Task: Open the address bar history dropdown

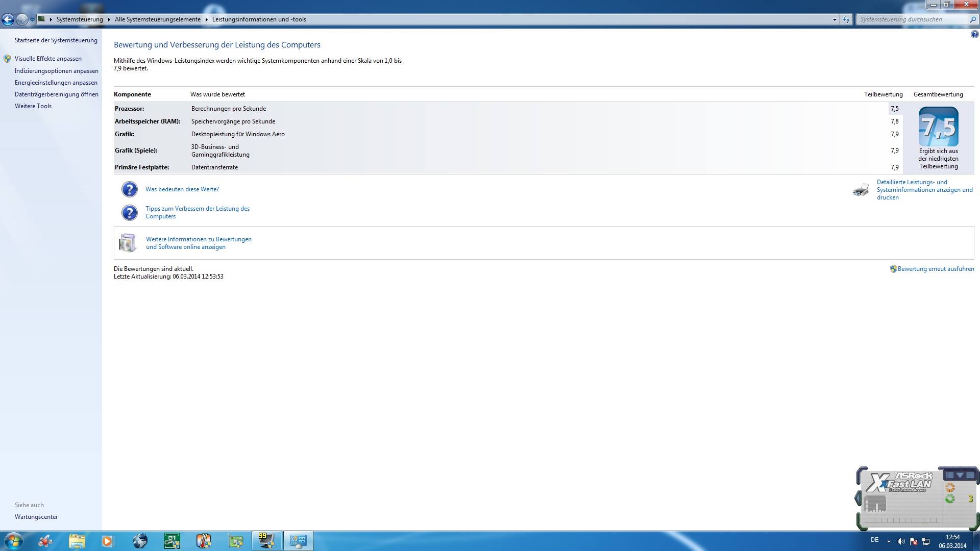Action: click(835, 19)
